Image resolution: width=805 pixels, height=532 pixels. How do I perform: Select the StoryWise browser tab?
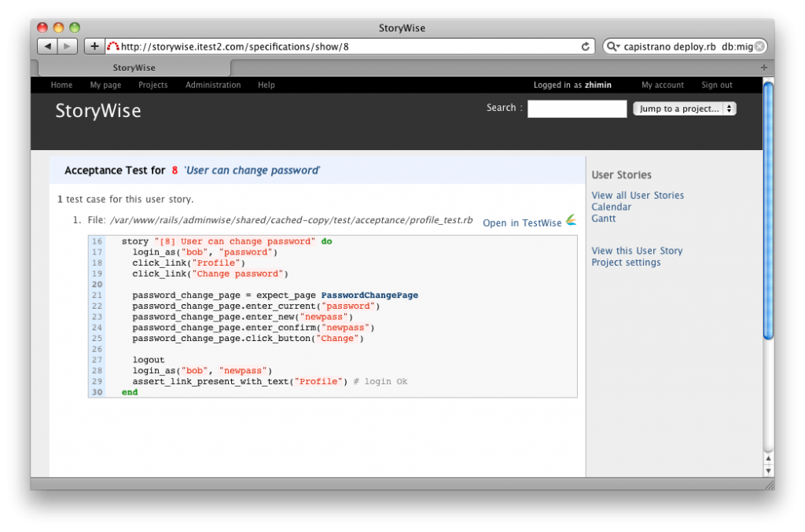[x=134, y=68]
